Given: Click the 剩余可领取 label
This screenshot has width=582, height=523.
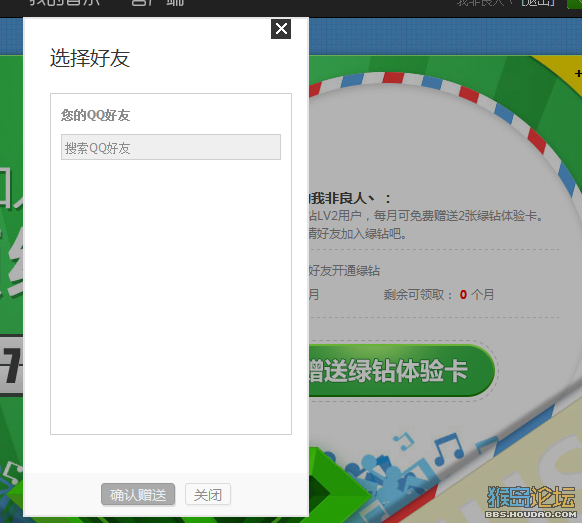Looking at the screenshot, I should tap(418, 295).
